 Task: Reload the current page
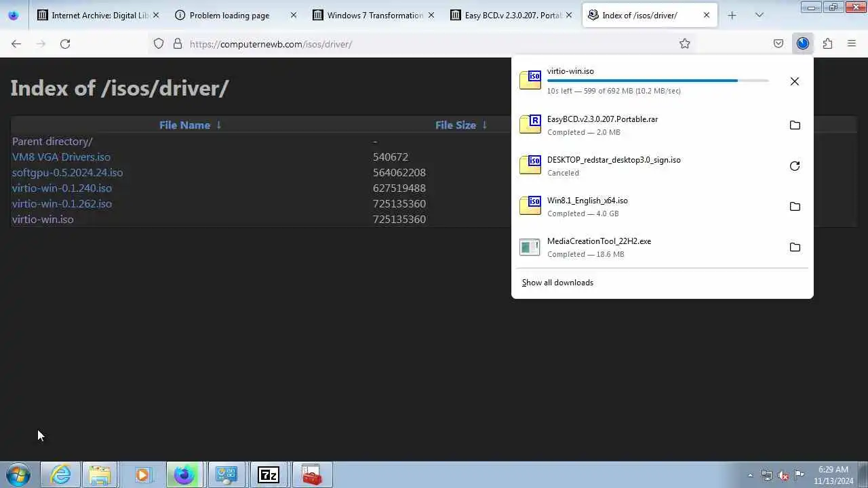point(65,43)
